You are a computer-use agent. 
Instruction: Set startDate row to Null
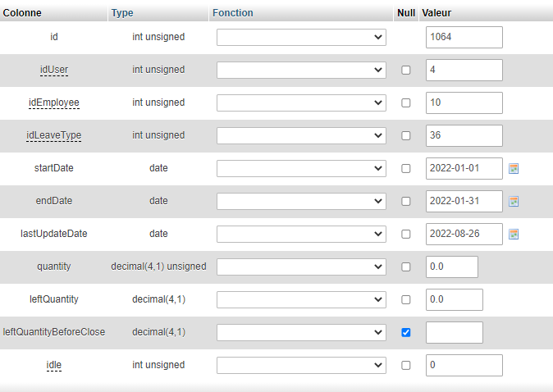tap(405, 168)
